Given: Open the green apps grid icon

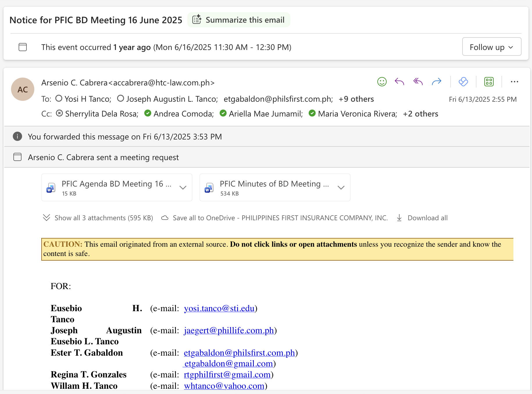Looking at the screenshot, I should coord(489,82).
